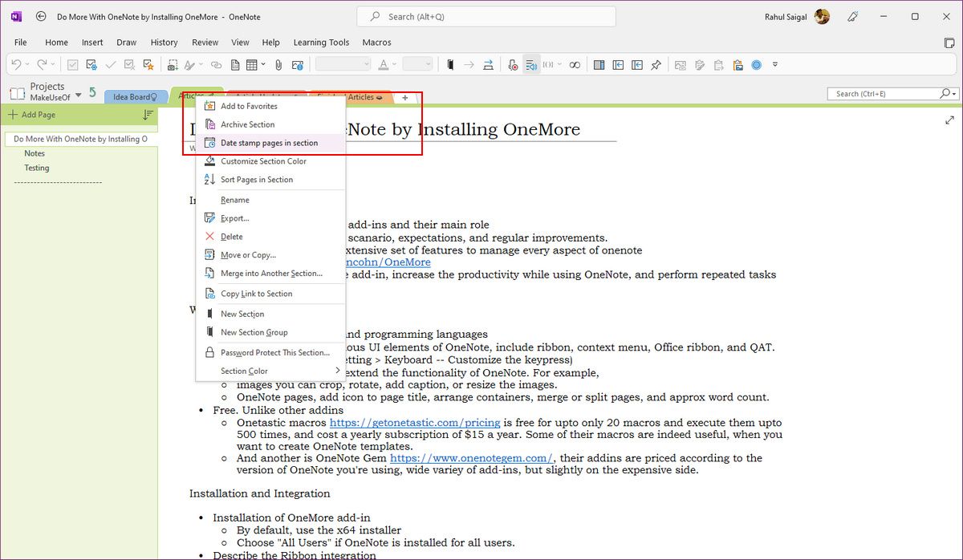
Task: Click the record audio microphone icon
Action: click(x=513, y=65)
